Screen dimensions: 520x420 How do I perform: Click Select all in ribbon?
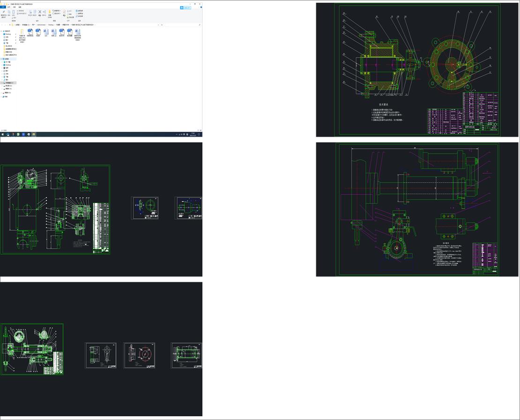pos(80,10)
